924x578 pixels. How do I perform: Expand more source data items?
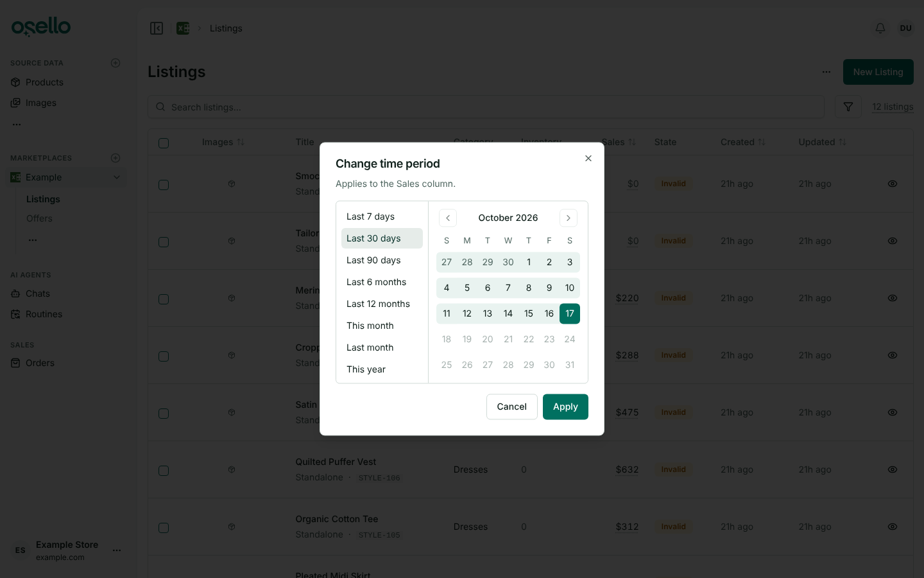coord(17,125)
